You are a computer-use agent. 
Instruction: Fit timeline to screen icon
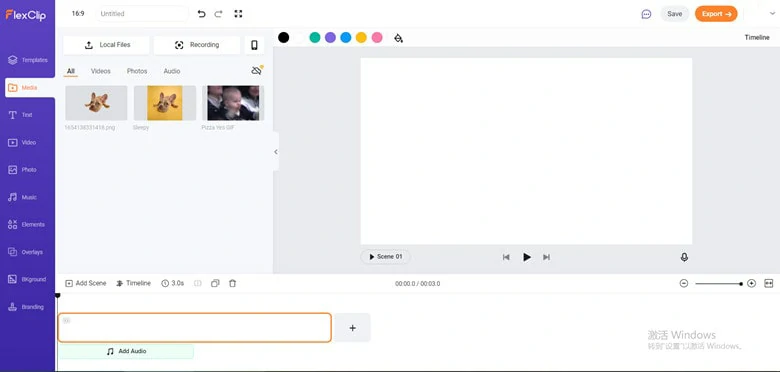click(x=769, y=283)
